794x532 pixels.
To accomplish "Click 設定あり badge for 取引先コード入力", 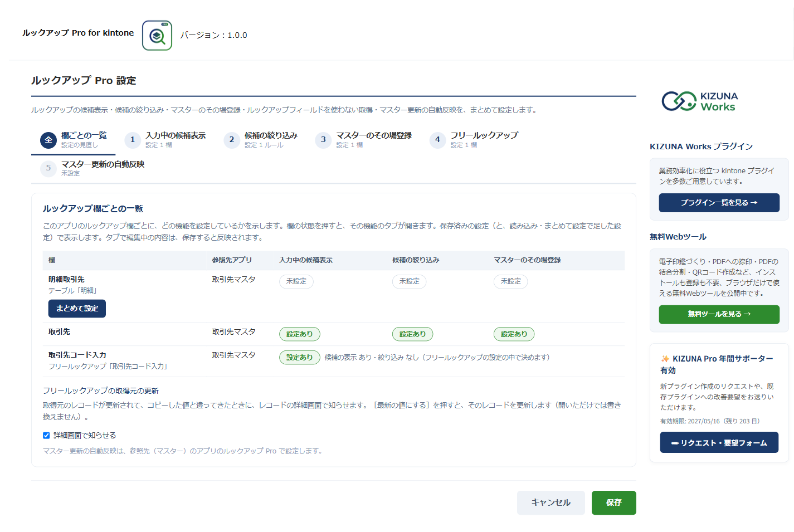I will tap(300, 358).
